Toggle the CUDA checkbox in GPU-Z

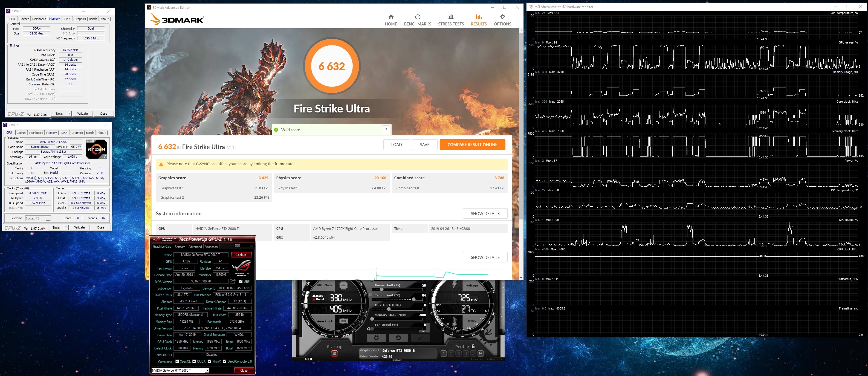[x=194, y=361]
